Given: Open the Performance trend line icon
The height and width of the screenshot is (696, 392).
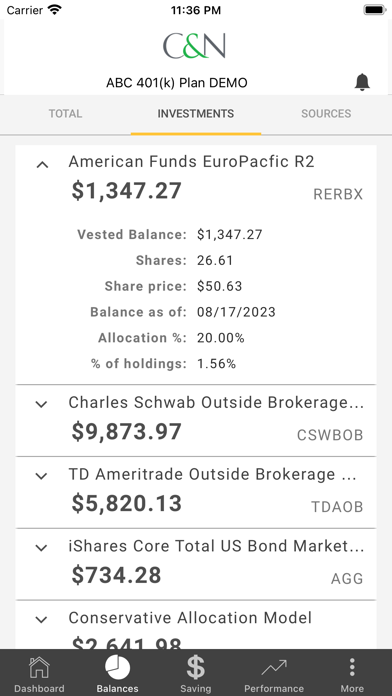Looking at the screenshot, I should click(x=274, y=668).
